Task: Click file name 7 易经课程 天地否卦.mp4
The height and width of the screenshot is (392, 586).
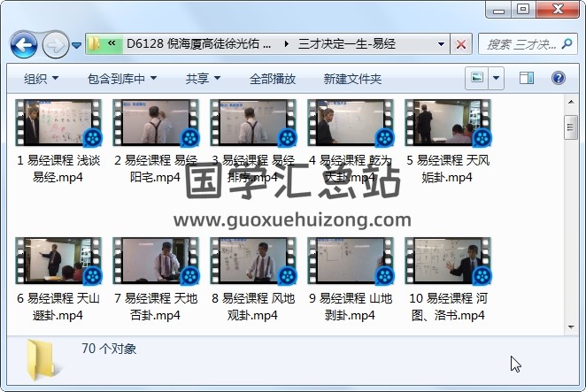Action: point(156,307)
